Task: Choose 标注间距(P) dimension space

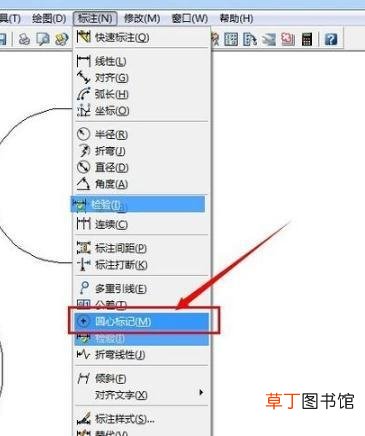Action: [x=142, y=248]
